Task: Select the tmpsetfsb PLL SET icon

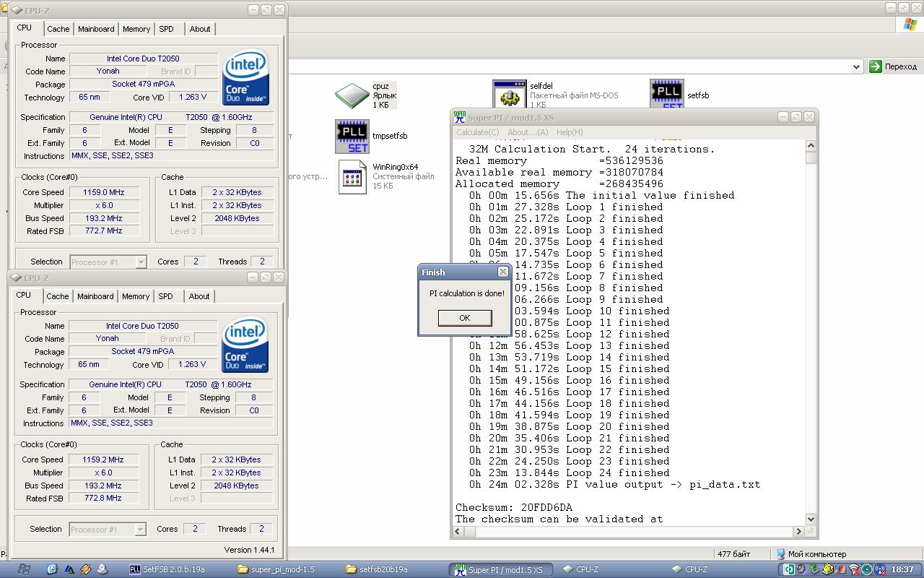Action: pyautogui.click(x=352, y=137)
